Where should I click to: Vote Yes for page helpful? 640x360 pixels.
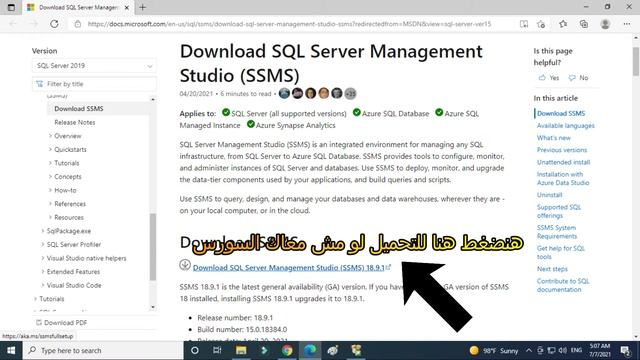(549, 78)
